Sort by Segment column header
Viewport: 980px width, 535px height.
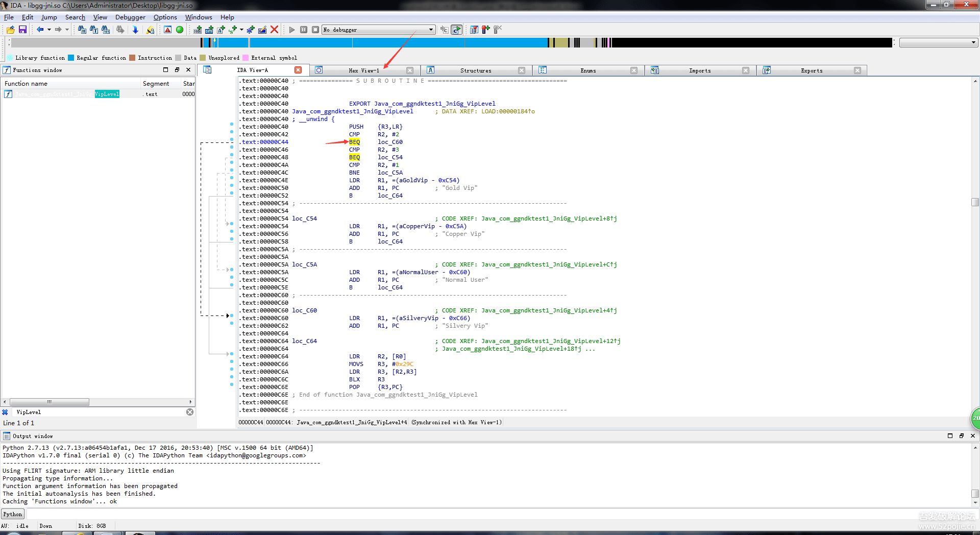click(160, 84)
